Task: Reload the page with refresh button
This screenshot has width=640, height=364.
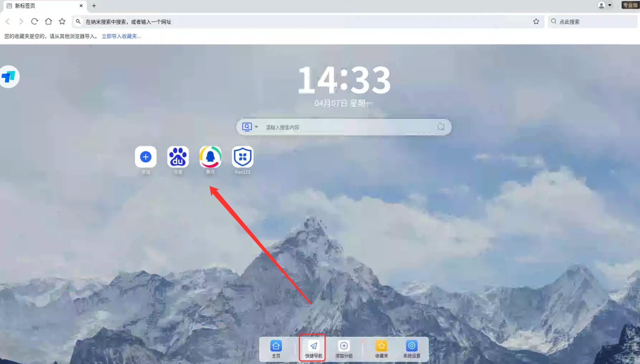Action: pyautogui.click(x=34, y=22)
